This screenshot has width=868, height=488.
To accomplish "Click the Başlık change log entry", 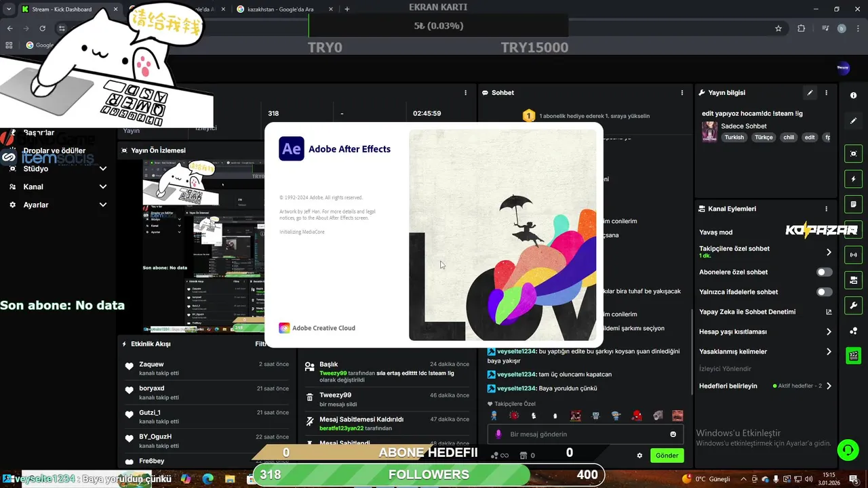I will tap(387, 372).
